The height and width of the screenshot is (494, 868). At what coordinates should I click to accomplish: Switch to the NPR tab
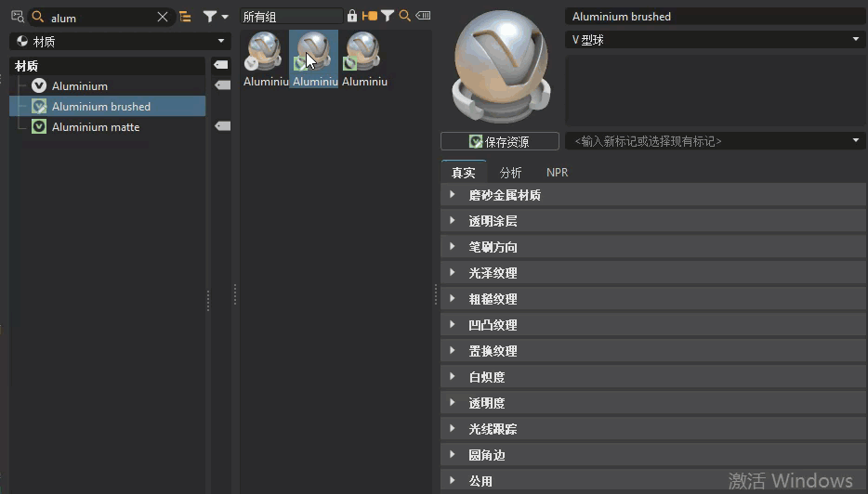[x=557, y=173]
